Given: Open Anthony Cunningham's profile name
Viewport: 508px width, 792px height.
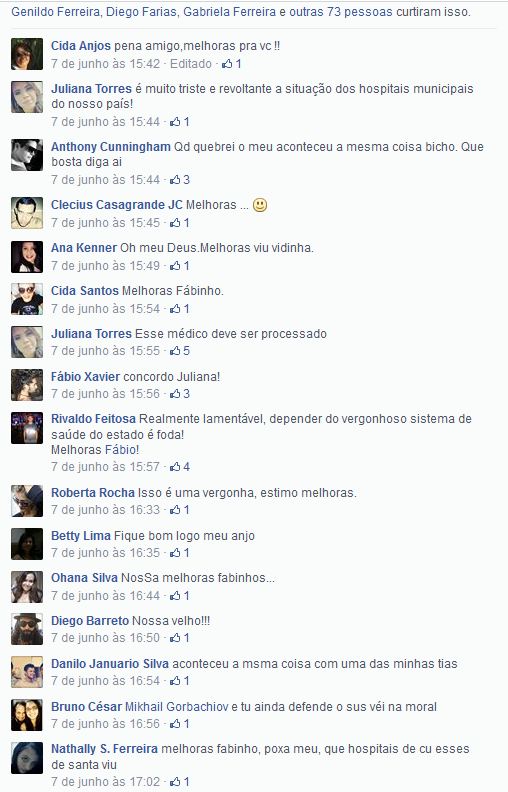Looking at the screenshot, I should (x=111, y=147).
